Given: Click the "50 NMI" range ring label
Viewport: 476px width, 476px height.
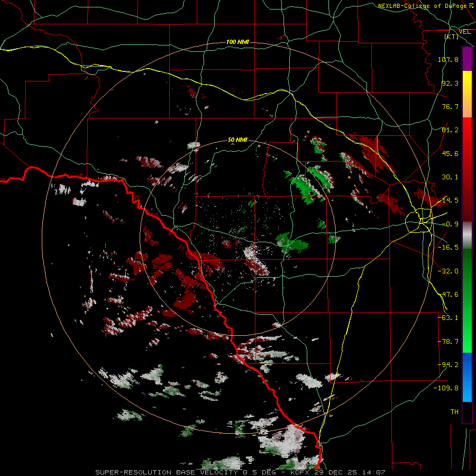Looking at the screenshot, I should click(x=237, y=140).
